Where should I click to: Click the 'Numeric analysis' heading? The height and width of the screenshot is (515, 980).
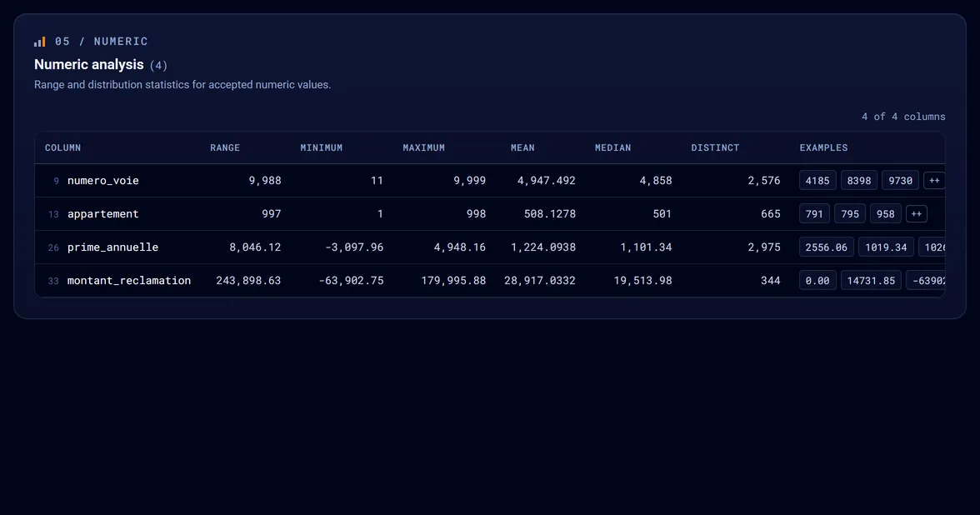88,64
